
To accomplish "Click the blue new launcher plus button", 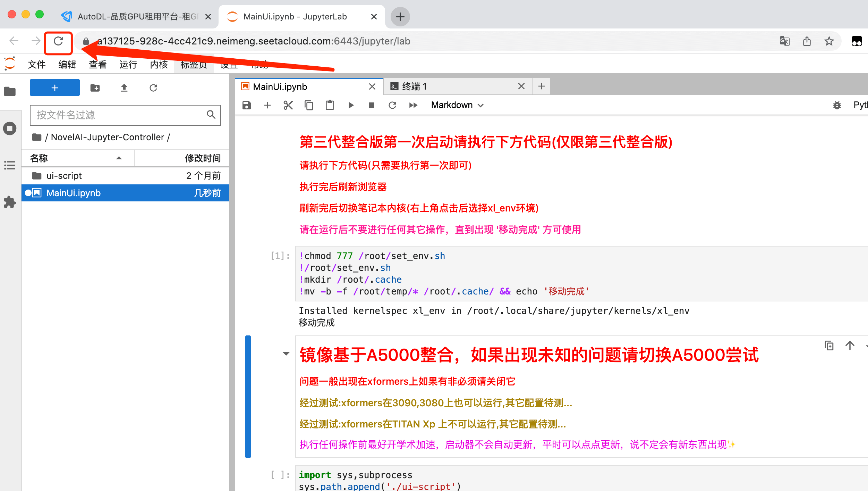I will 54,88.
